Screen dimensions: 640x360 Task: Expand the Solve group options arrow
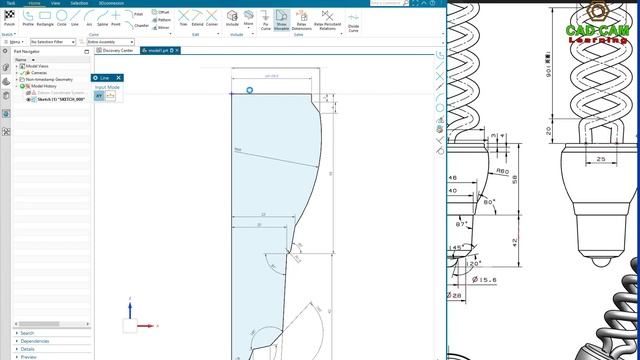342,34
